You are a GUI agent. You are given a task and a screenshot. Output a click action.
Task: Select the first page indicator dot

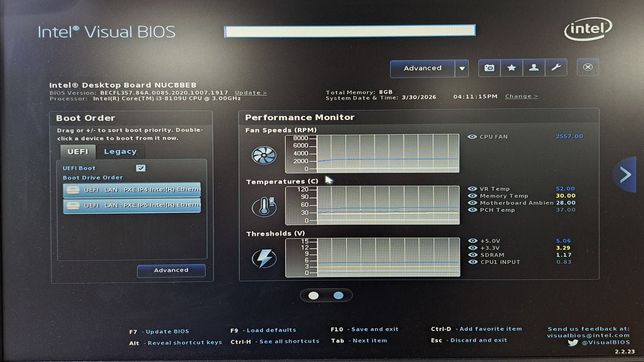(x=314, y=295)
